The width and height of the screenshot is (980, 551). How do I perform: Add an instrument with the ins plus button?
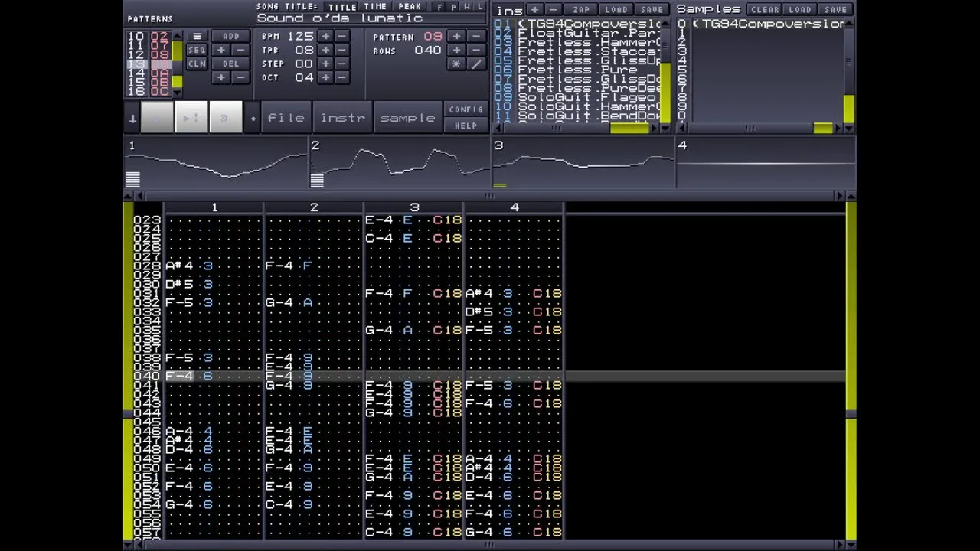534,10
